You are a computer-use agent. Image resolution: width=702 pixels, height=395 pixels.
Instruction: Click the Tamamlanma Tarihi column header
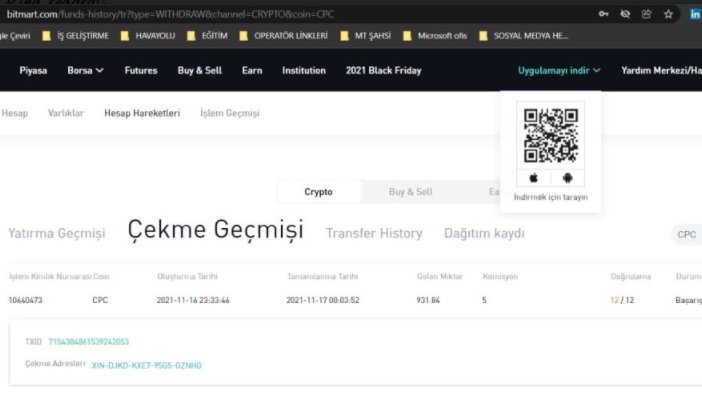point(322,276)
